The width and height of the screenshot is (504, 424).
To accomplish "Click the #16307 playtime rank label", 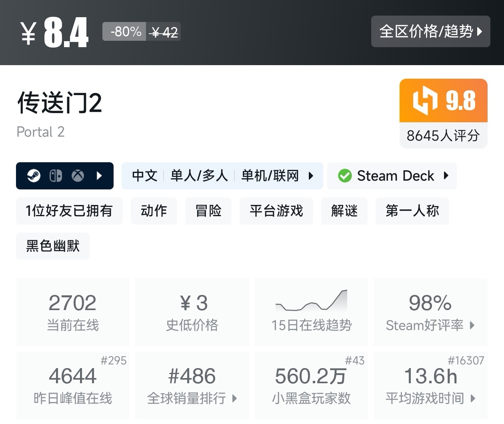I will (466, 360).
